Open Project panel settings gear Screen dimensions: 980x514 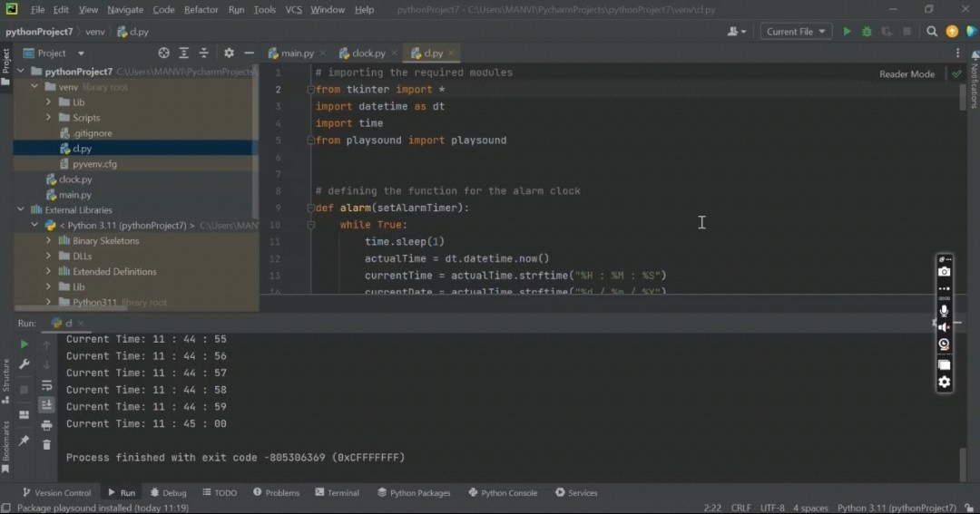pyautogui.click(x=229, y=53)
